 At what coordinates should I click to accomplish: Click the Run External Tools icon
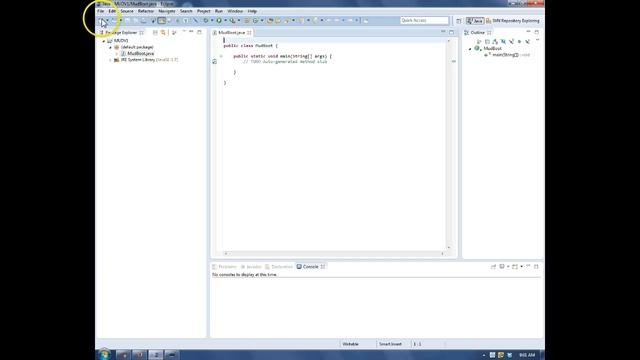(x=233, y=20)
